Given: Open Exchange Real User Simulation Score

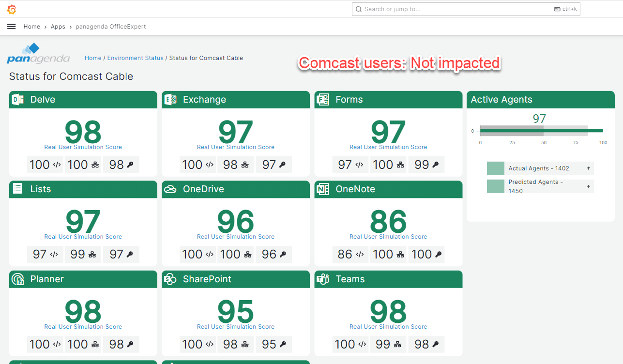Looking at the screenshot, I should click(236, 147).
